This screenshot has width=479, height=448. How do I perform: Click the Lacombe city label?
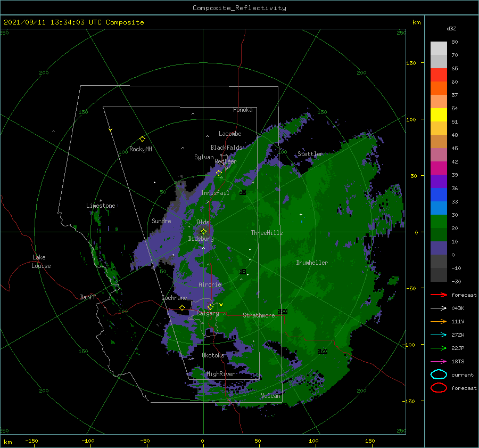point(230,134)
